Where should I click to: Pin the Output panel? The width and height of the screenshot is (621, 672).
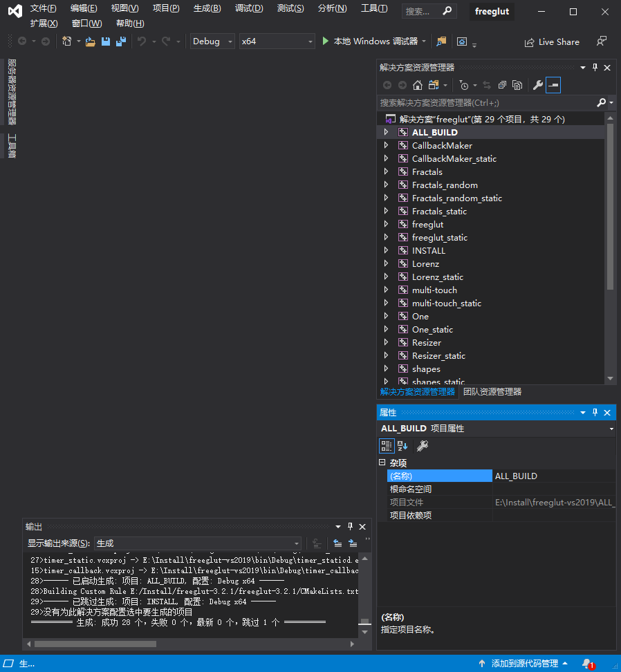point(350,526)
